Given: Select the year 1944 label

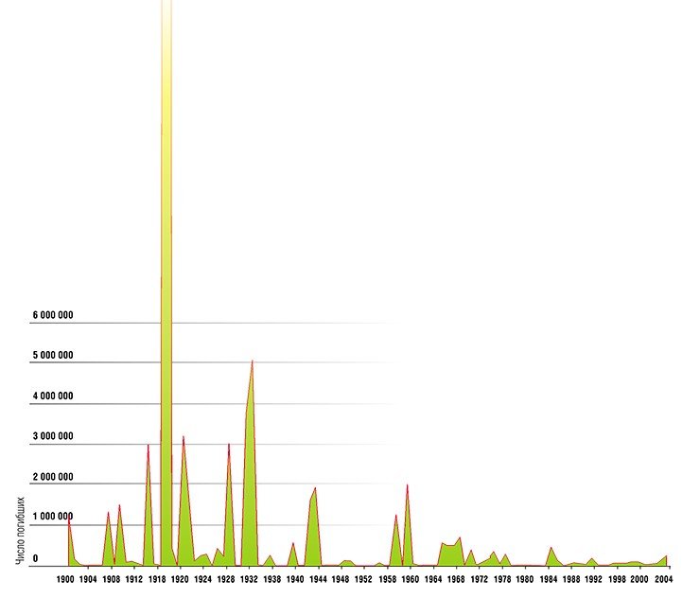Looking at the screenshot, I should pyautogui.click(x=318, y=580).
